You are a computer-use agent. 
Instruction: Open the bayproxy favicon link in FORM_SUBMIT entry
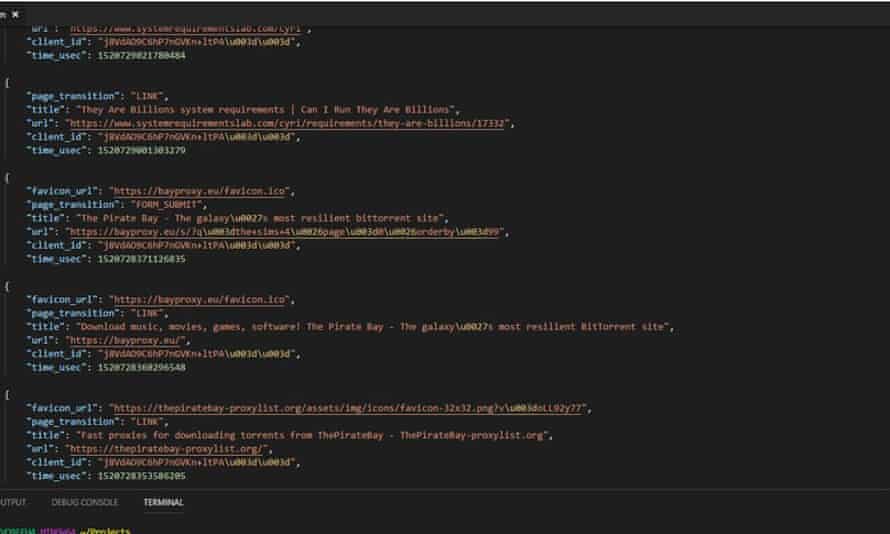200,190
